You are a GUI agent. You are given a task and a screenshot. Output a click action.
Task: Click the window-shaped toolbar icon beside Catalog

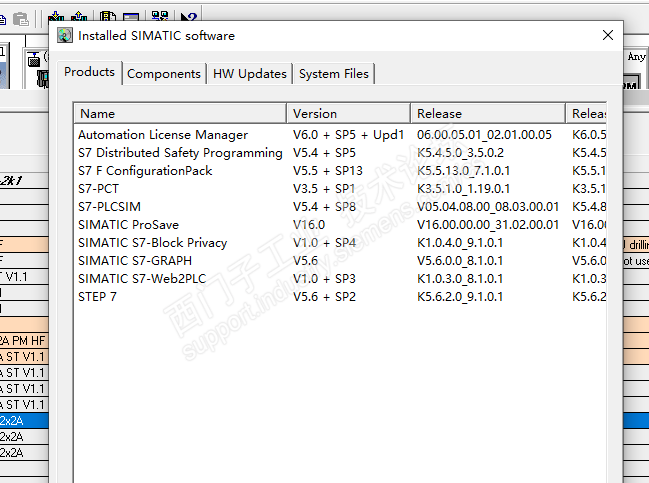click(131, 17)
